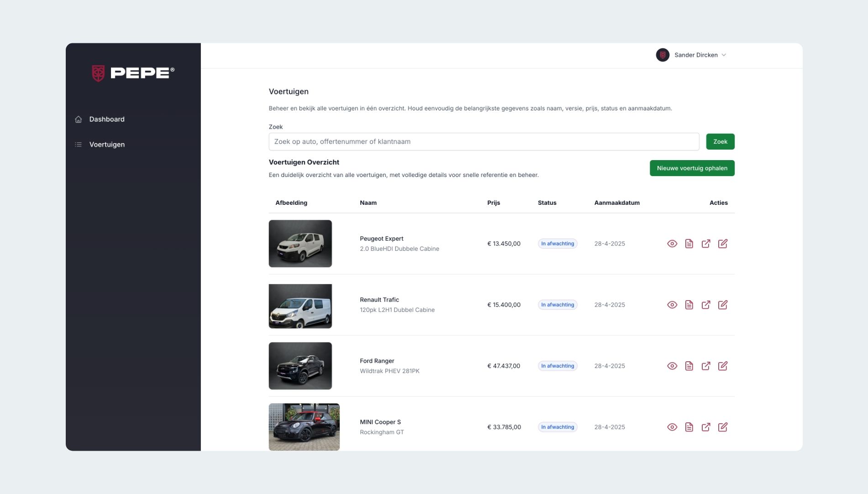This screenshot has width=868, height=494.
Task: View details of Ford Ranger (eye icon)
Action: pos(672,366)
